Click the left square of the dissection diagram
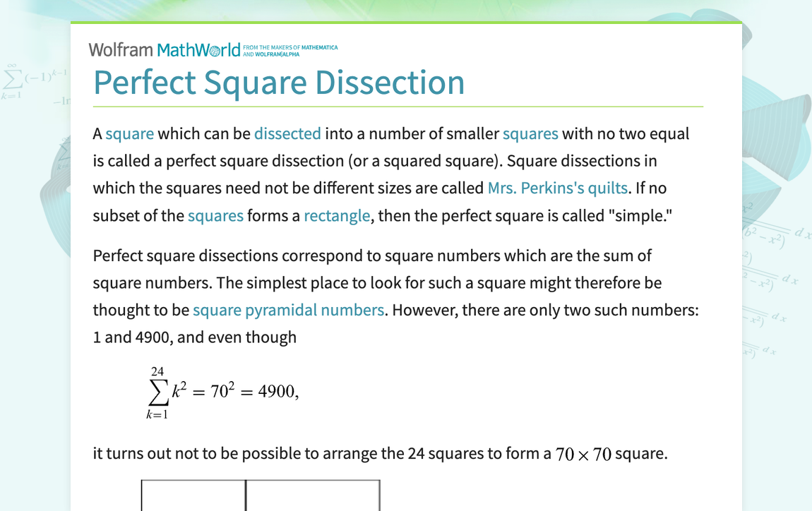 coord(193,495)
